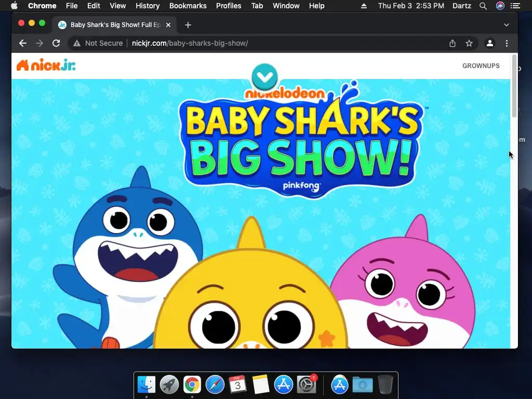The height and width of the screenshot is (399, 532).
Task: Click the Not Secure warning icon
Action: pos(77,43)
